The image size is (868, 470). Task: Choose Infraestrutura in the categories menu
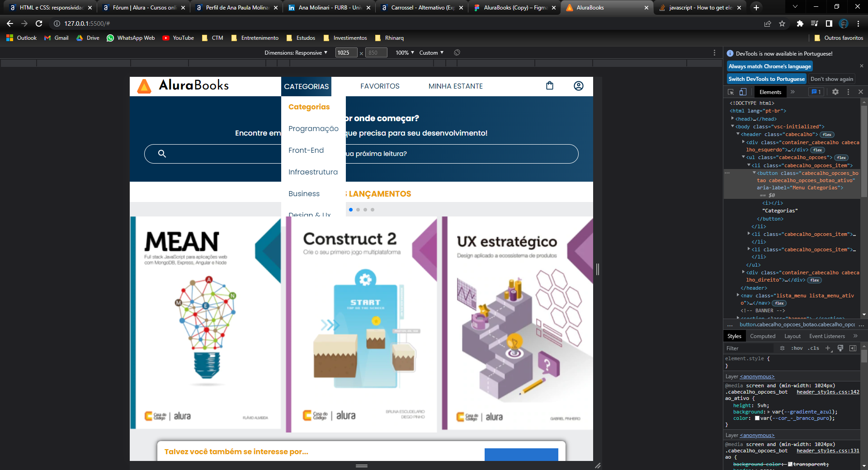pos(313,172)
